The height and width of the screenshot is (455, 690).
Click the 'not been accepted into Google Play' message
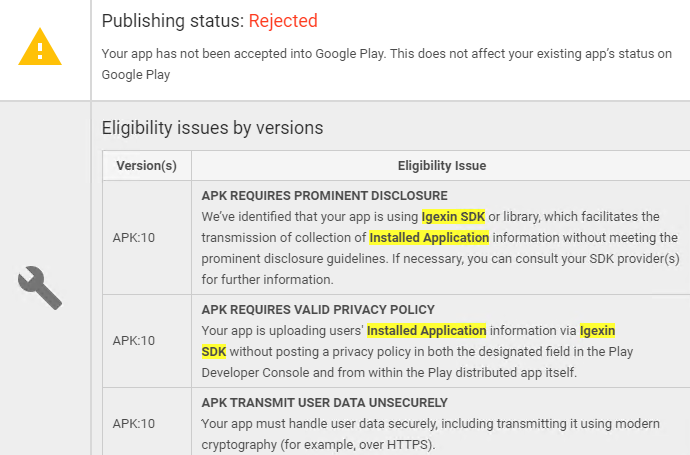[x=387, y=64]
